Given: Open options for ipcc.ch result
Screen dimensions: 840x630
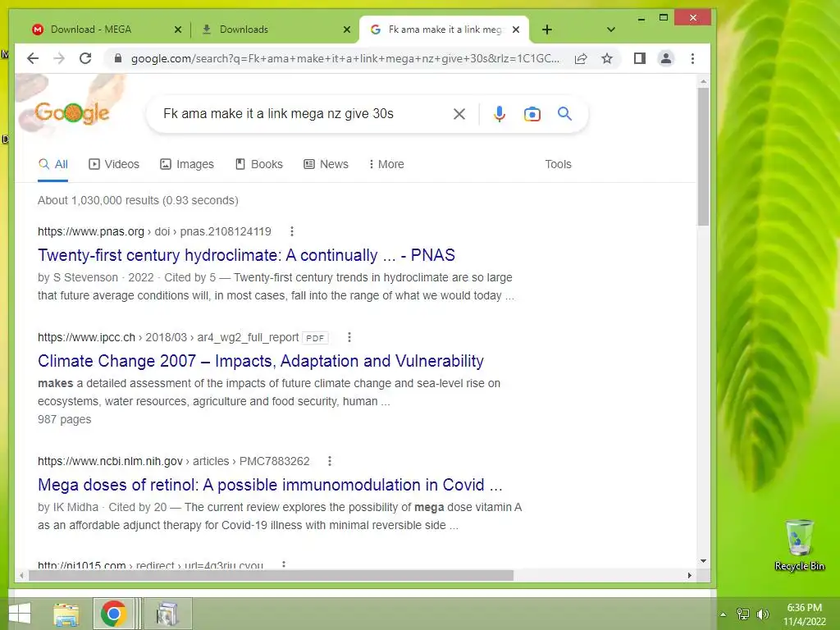Looking at the screenshot, I should (349, 337).
